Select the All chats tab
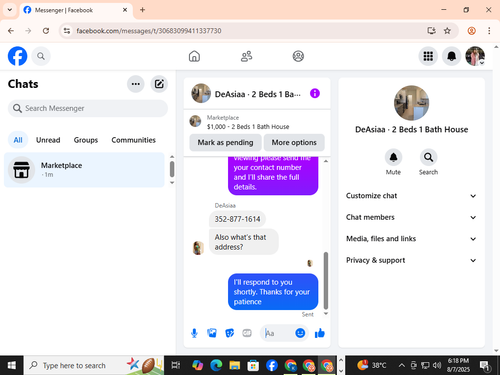Viewport: 500px width, 375px height. pyautogui.click(x=18, y=140)
